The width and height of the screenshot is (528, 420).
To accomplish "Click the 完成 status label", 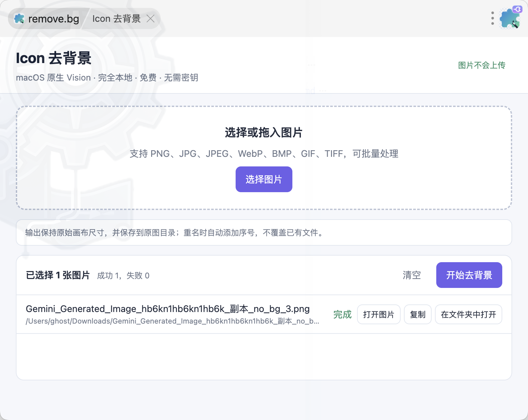I will [343, 314].
